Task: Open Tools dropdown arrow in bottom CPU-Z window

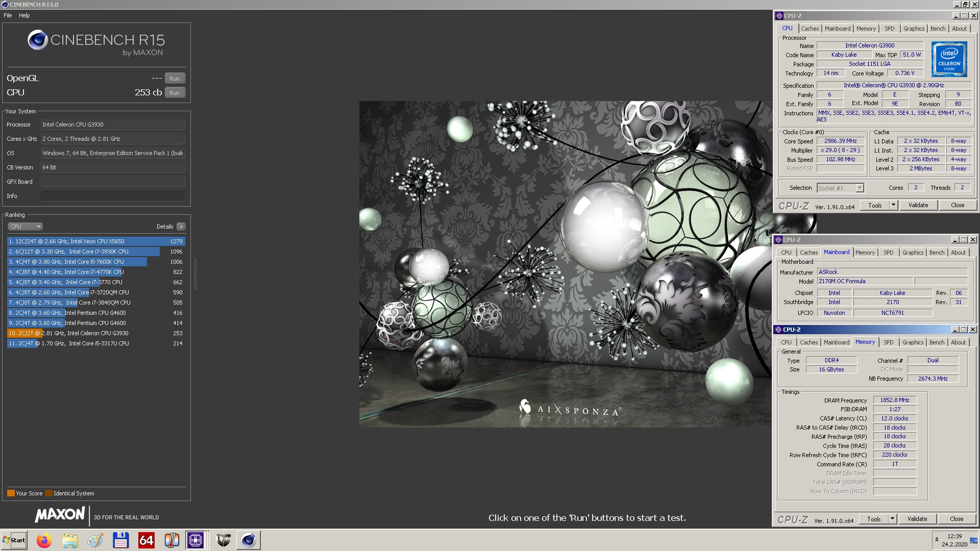Action: coord(892,519)
